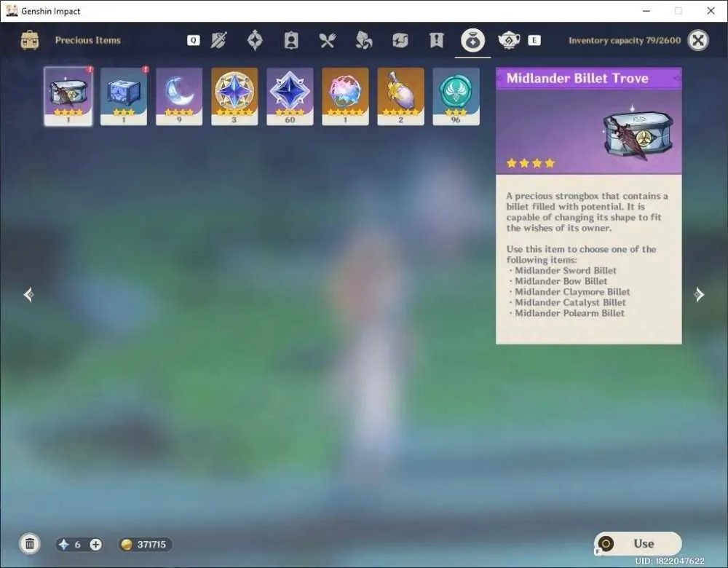Click the backpack inventory icon

click(30, 40)
